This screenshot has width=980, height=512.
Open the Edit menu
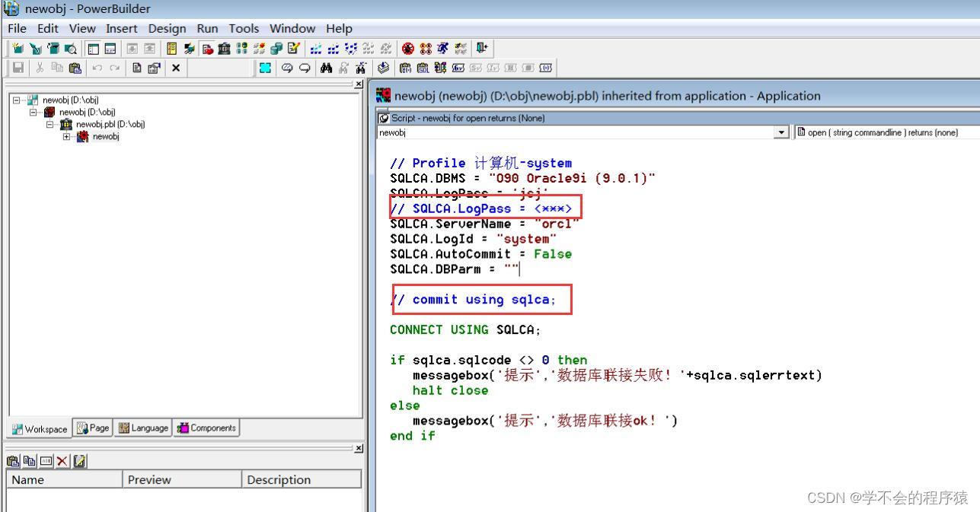pos(47,28)
